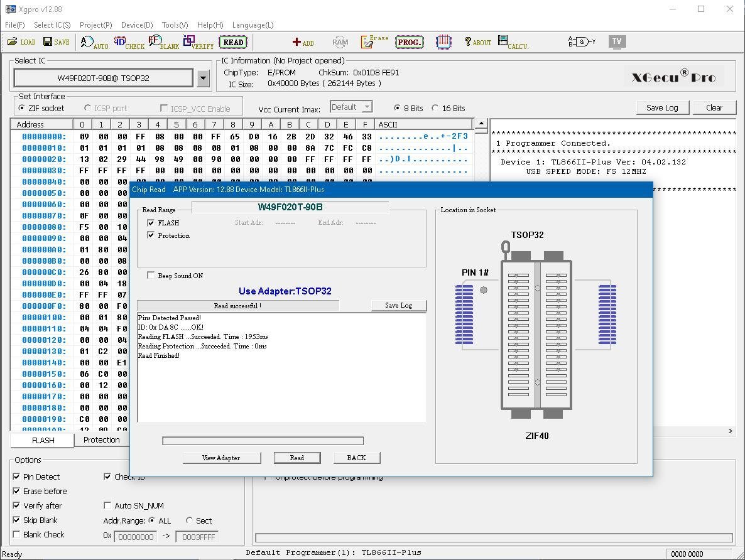This screenshot has width=745, height=560.
Task: Open the Tools(V) menu
Action: point(175,24)
